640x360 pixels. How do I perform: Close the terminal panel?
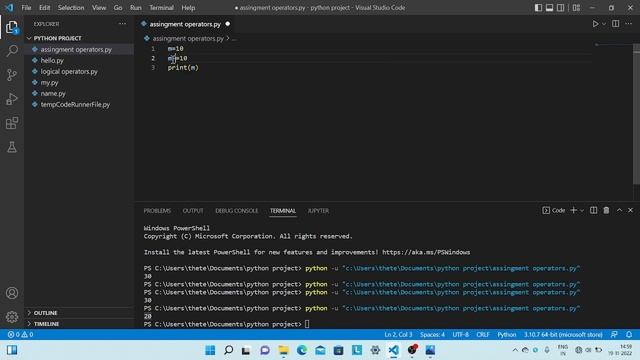click(630, 210)
